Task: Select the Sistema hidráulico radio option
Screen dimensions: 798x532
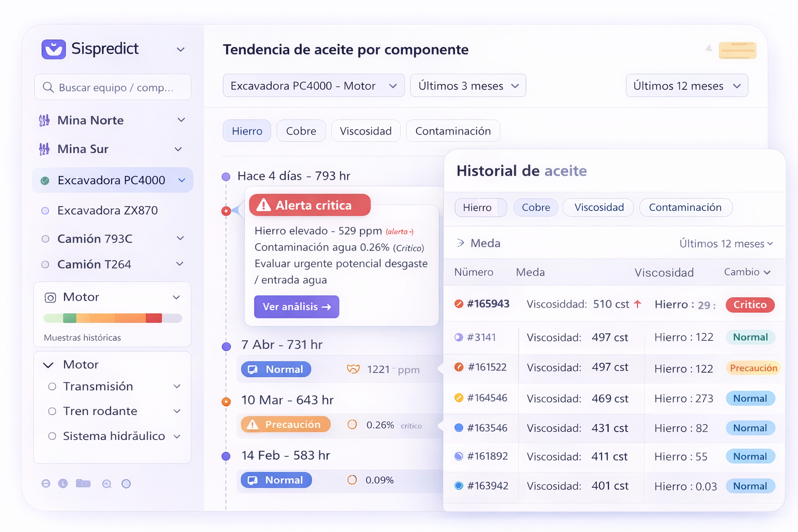Action: click(52, 436)
